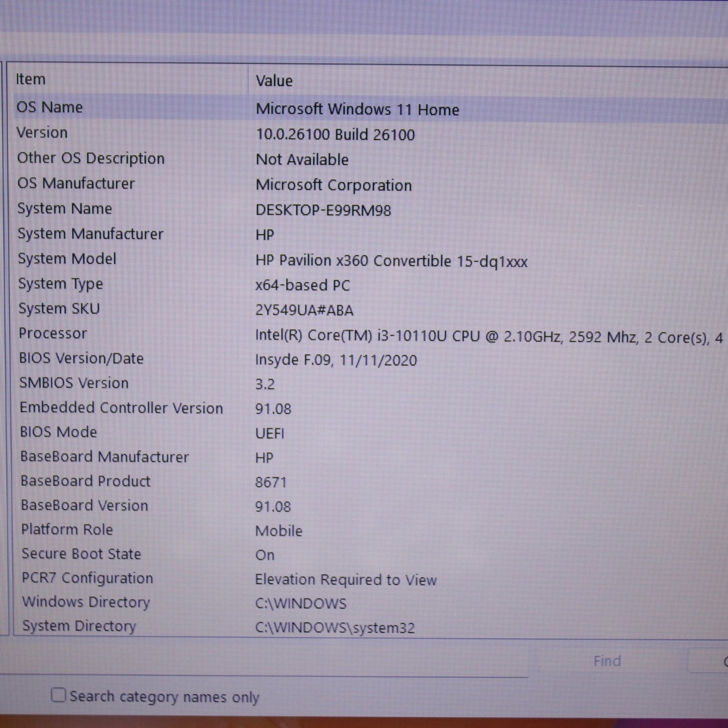
Task: Sort by the Item column header
Action: [31, 79]
